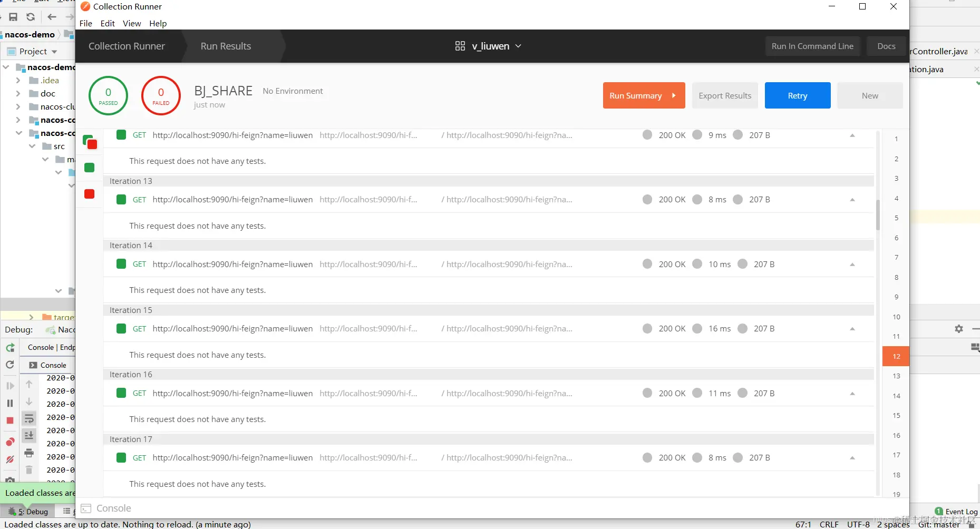Toggle the soft-wrap icon in console toolbar
Image resolution: width=980 pixels, height=529 pixels.
point(29,419)
